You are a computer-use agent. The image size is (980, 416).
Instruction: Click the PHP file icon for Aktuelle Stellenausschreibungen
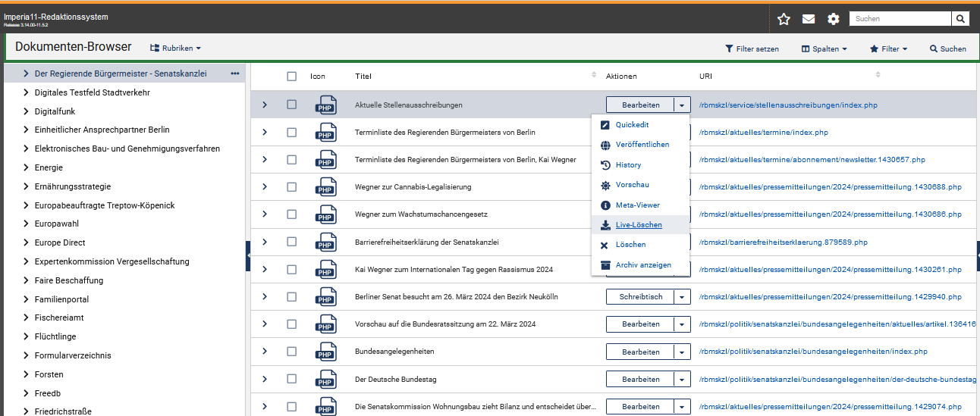326,105
